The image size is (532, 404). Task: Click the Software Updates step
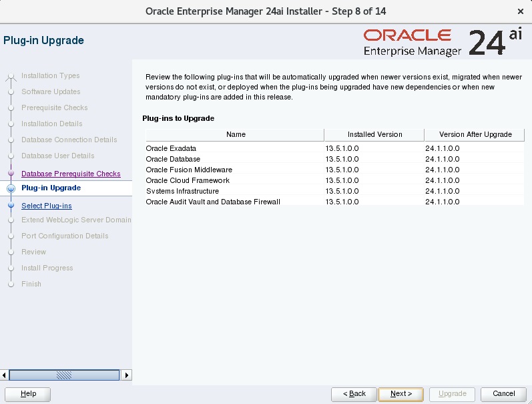[x=51, y=91]
